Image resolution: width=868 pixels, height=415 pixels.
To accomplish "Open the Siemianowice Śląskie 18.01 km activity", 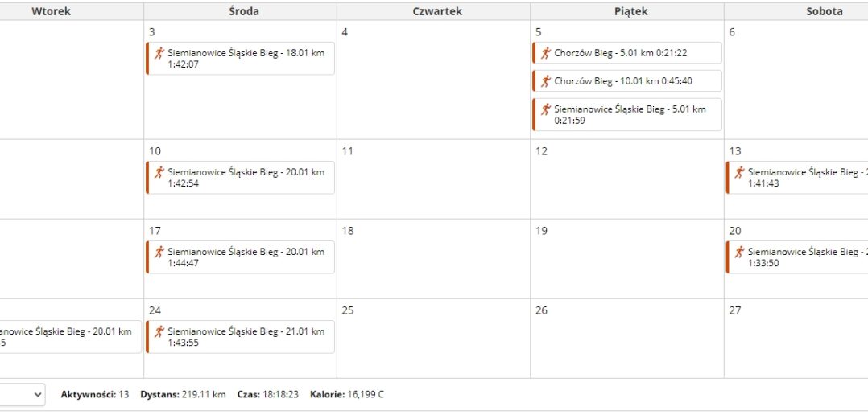I will click(x=246, y=59).
